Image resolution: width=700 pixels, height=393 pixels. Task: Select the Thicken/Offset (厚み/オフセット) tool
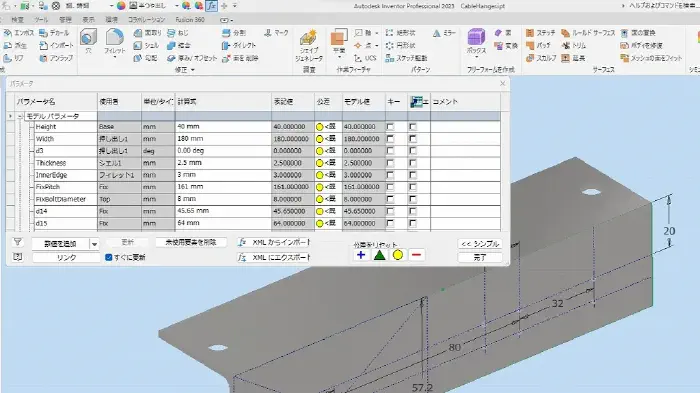192,58
